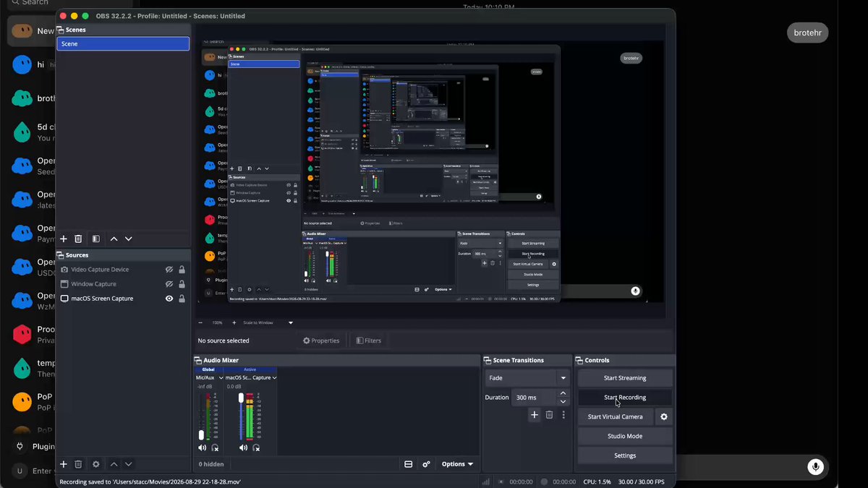Unlock the macOS Screen Capture source

[182, 299]
